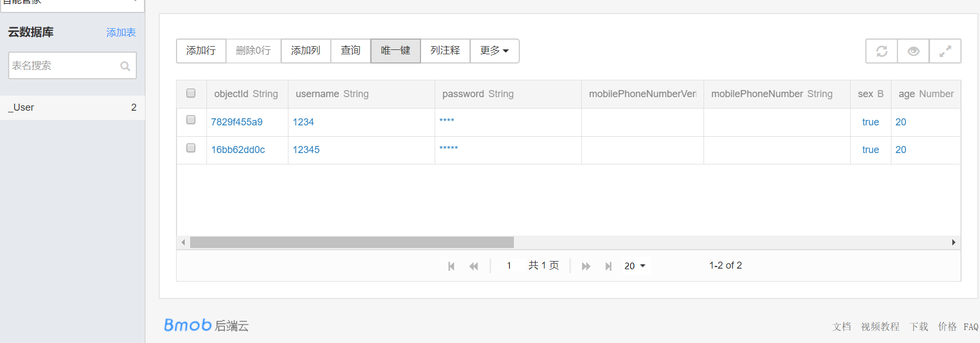Viewport: 980px width, 343px height.
Task: Click the page number 1 field
Action: click(509, 265)
